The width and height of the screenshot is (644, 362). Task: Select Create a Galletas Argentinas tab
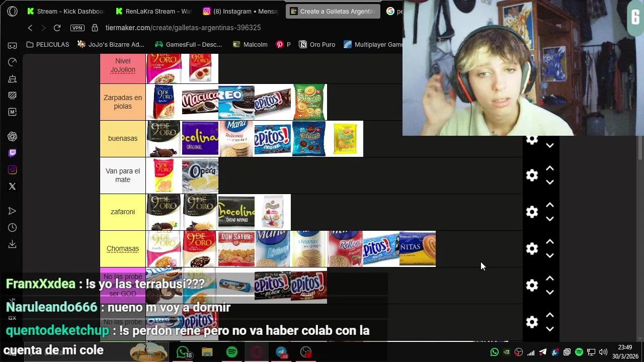(x=333, y=11)
